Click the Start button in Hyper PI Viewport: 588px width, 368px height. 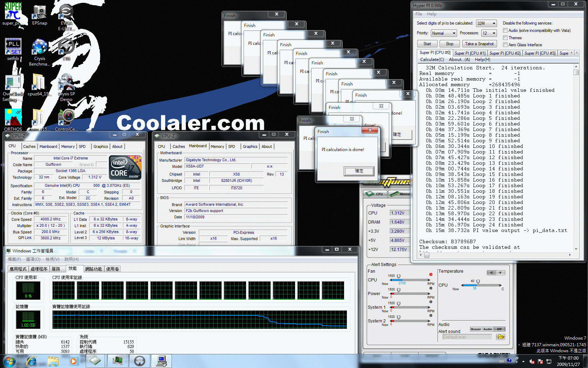point(427,44)
